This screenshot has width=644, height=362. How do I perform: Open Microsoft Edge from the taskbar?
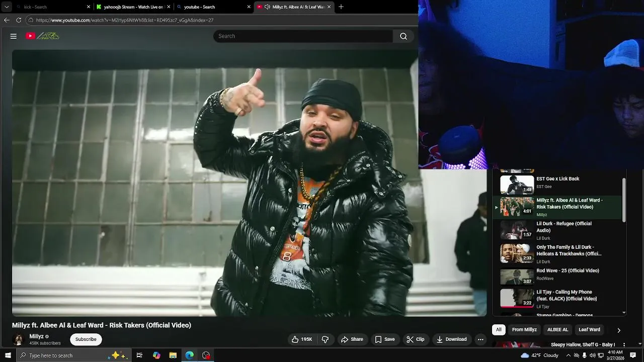pos(190,355)
